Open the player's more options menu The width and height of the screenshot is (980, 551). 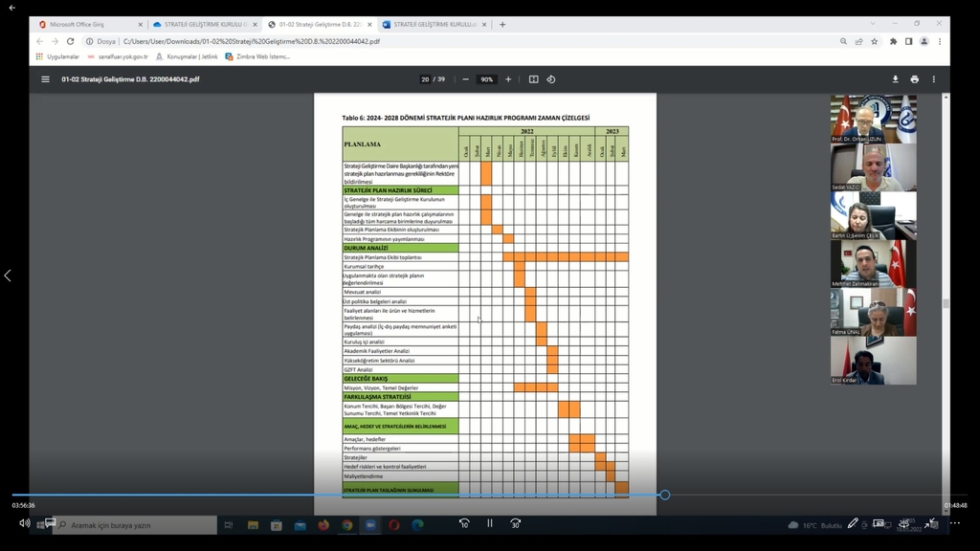(954, 523)
